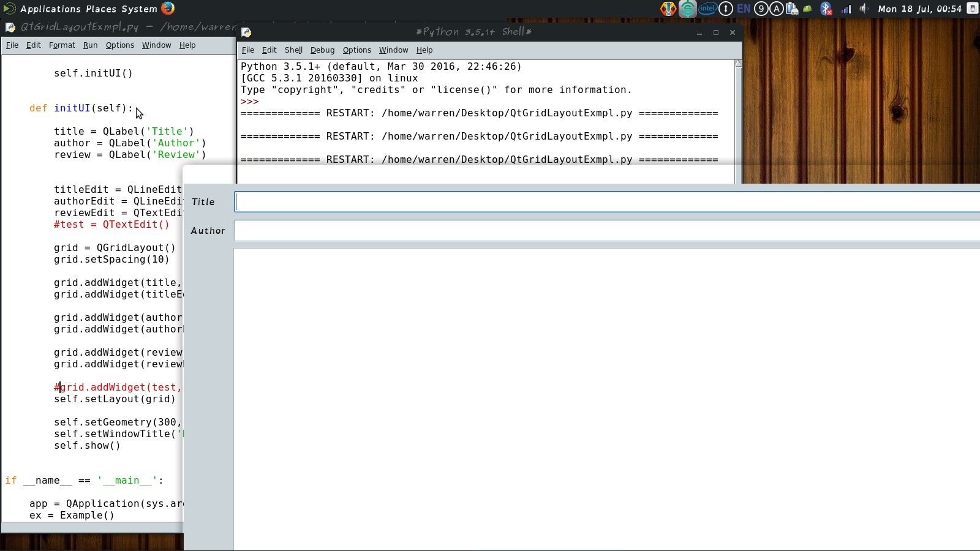Click the 'grid = QGridLayout()' code line
The image size is (980, 551).
click(x=115, y=248)
